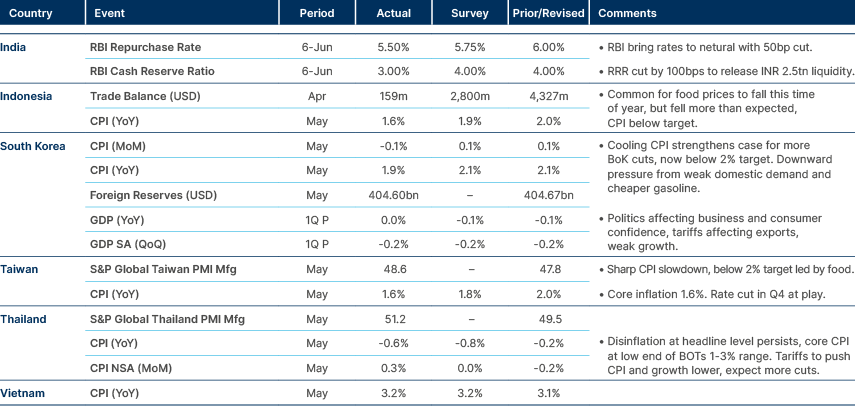Click comment about RBI 50bp cut
This screenshot has height=406, width=855.
coord(706,47)
